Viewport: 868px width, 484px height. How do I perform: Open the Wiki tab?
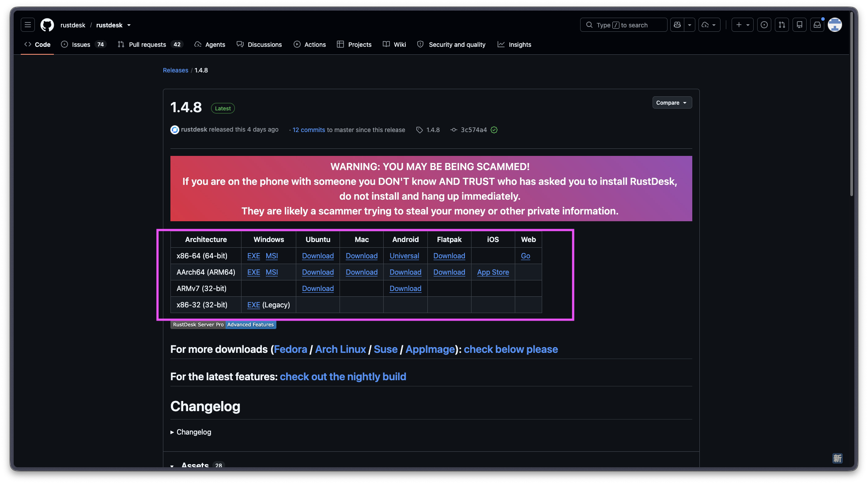(x=394, y=45)
